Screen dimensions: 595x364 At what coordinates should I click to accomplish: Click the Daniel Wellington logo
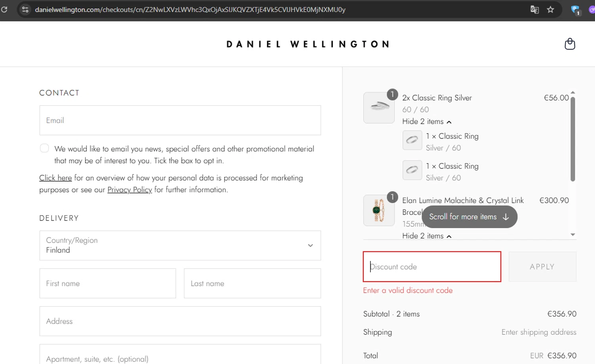click(x=308, y=44)
